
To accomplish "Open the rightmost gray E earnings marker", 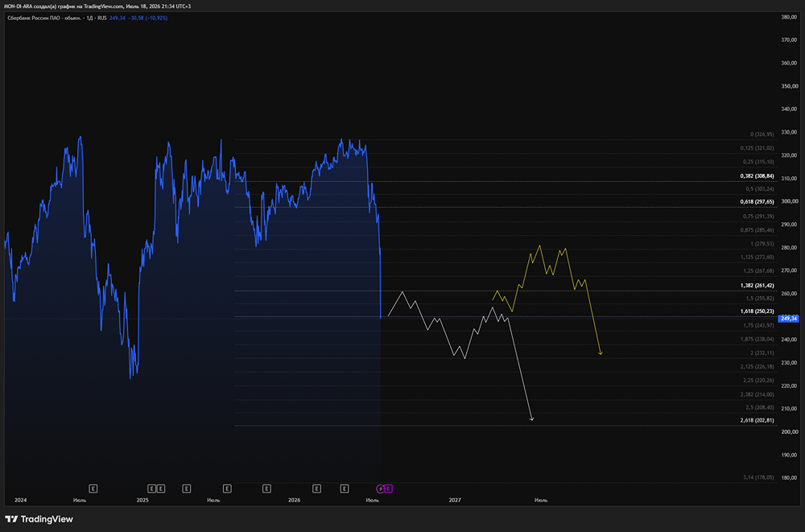I will (345, 489).
